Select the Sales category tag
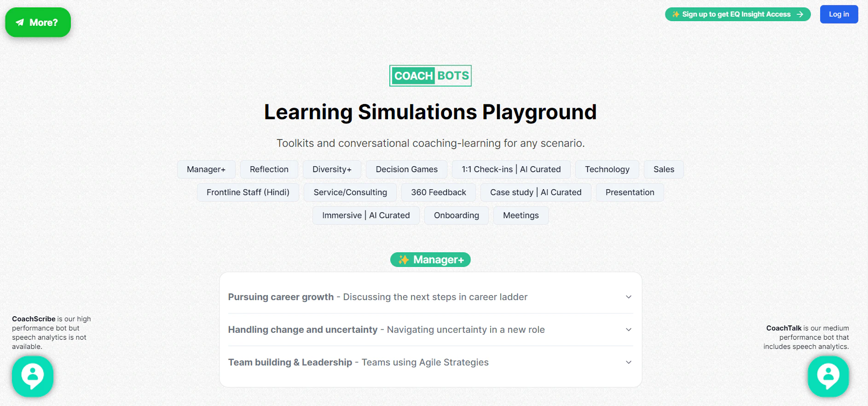Viewport: 868px width, 406px height. click(x=664, y=169)
